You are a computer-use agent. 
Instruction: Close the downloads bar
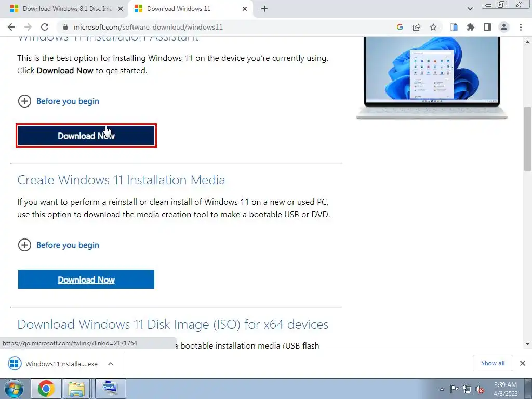(x=523, y=363)
